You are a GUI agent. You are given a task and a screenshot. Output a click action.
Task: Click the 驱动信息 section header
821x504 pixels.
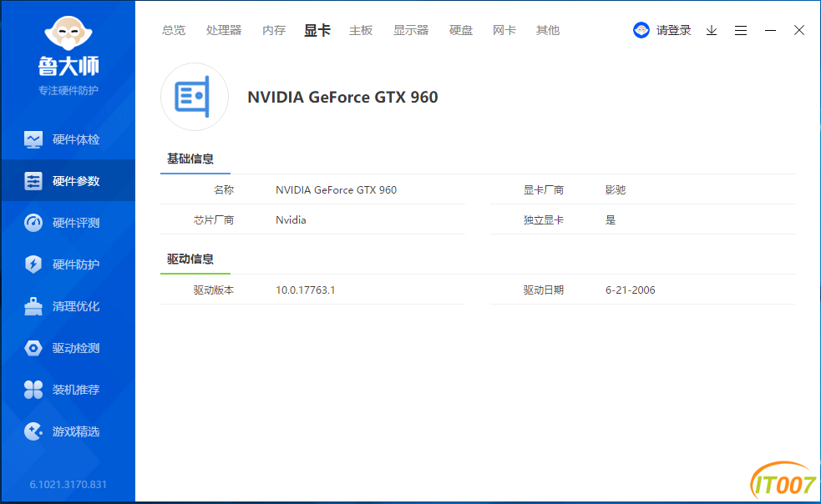(x=190, y=259)
